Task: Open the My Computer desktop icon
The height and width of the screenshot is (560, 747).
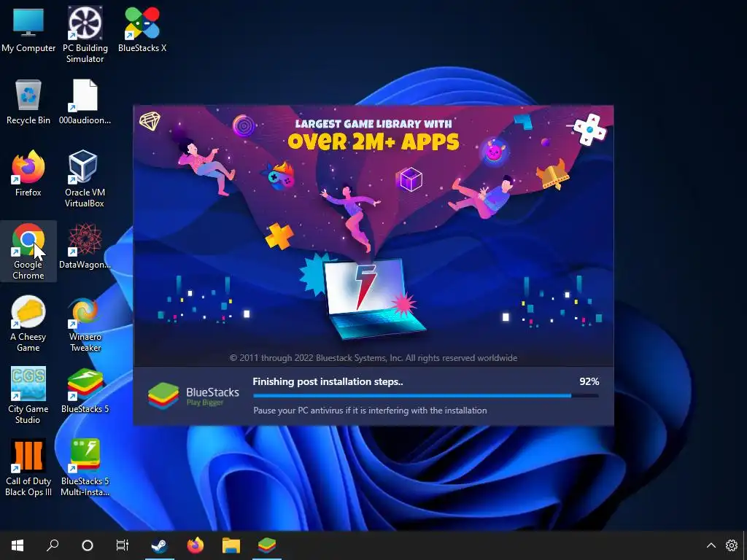Action: click(28, 30)
